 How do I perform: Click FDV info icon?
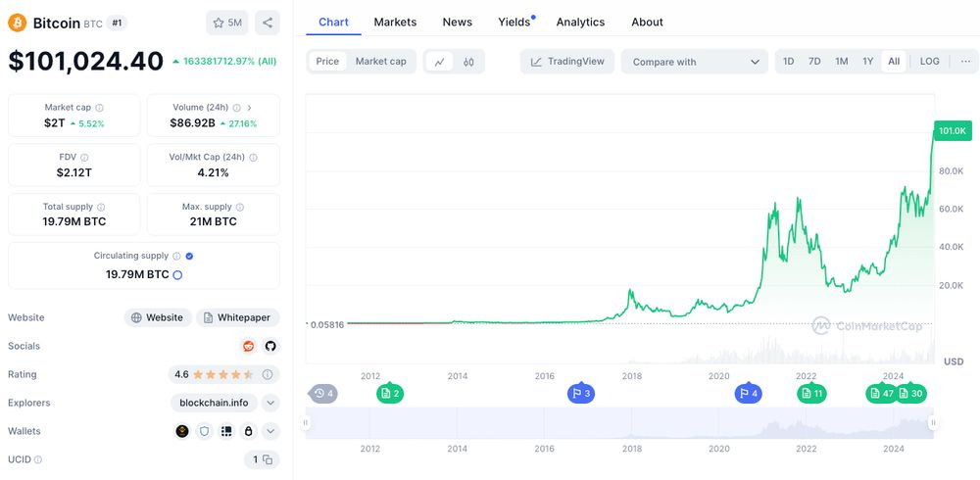[84, 158]
